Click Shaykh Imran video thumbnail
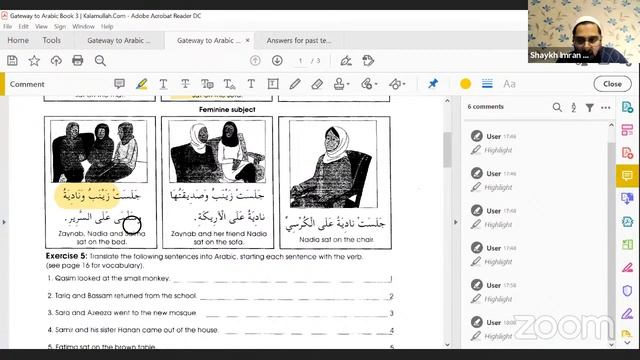Viewport: 640px width, 360px height. click(x=584, y=31)
